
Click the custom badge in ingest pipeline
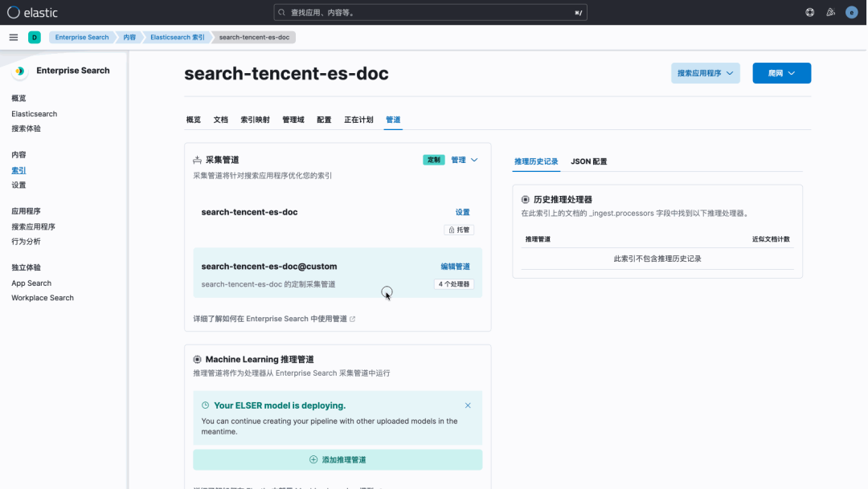(x=433, y=160)
